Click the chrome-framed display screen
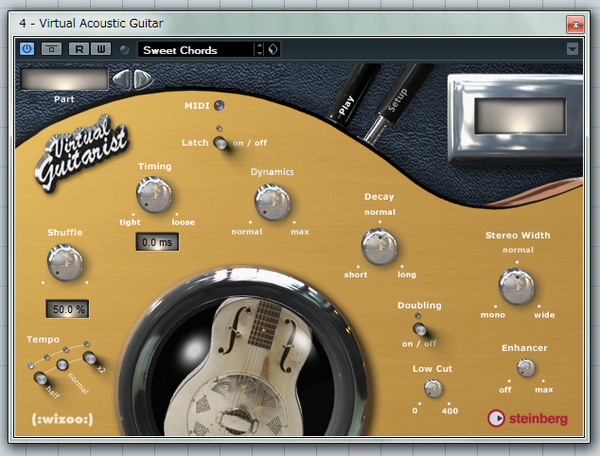The width and height of the screenshot is (600, 456). (520, 116)
